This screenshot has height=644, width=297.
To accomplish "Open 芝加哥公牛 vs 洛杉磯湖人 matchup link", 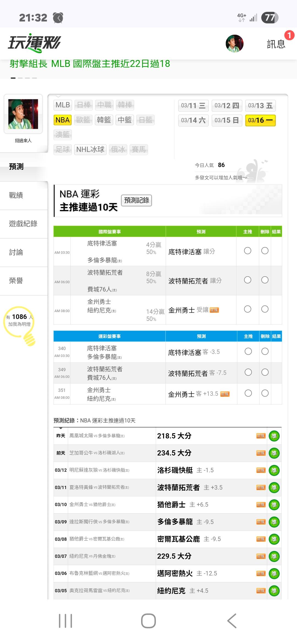I will (97, 453).
